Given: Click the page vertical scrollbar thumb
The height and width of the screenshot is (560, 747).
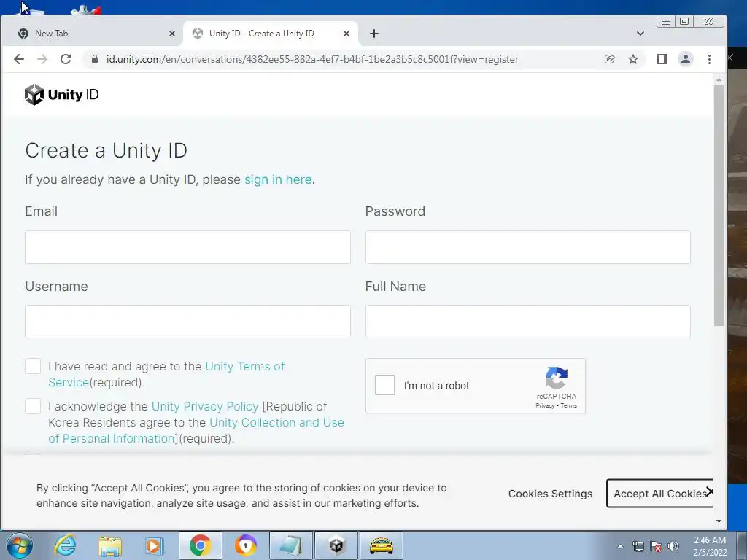Looking at the screenshot, I should click(x=719, y=206).
